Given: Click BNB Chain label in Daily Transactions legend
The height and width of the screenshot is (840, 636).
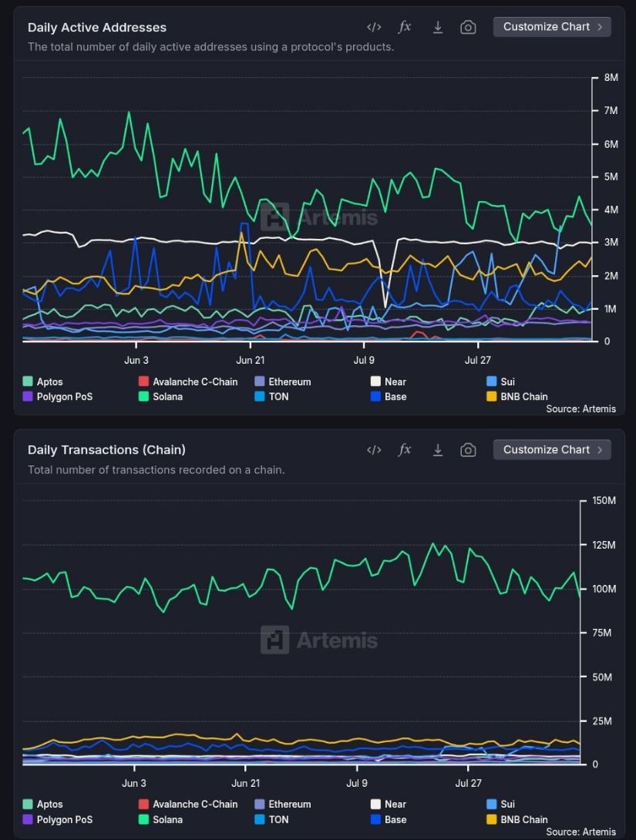Looking at the screenshot, I should (x=524, y=820).
